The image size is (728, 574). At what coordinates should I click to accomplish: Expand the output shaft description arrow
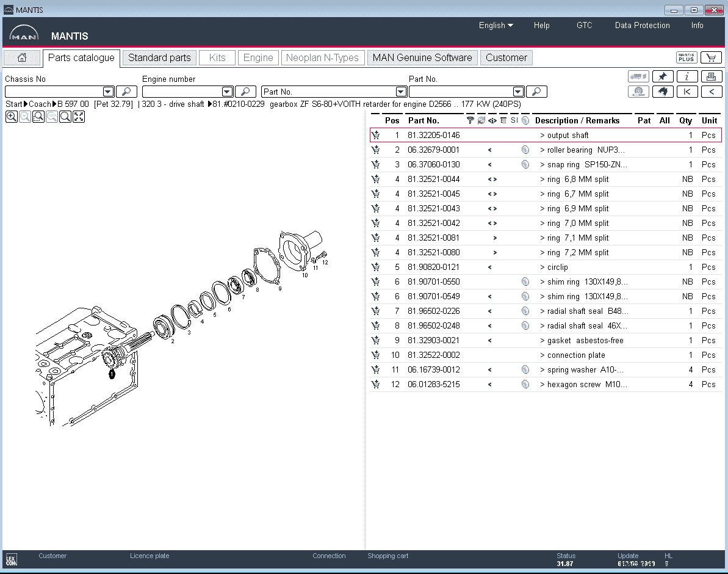(x=542, y=135)
